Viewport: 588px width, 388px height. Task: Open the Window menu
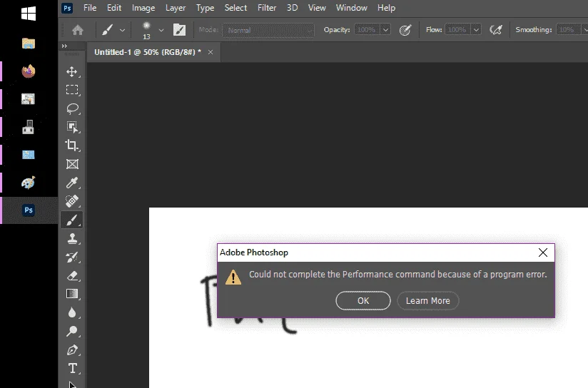pos(351,8)
